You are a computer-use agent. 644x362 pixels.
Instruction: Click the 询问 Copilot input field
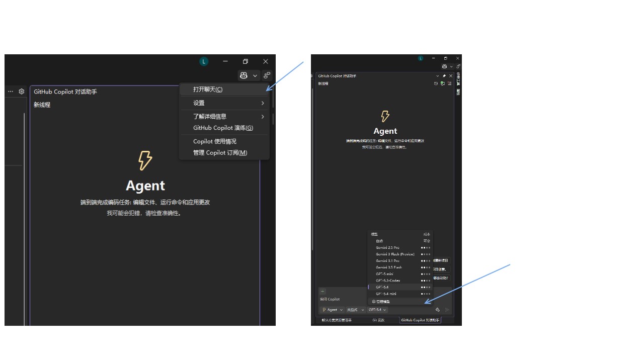coord(344,299)
